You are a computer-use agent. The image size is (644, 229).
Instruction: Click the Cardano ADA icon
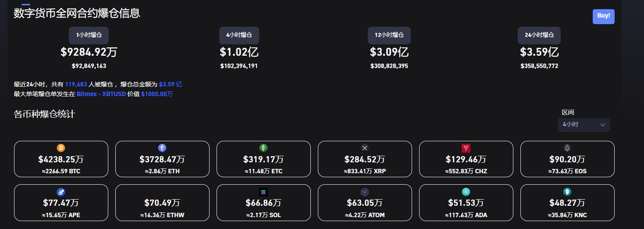point(466,192)
